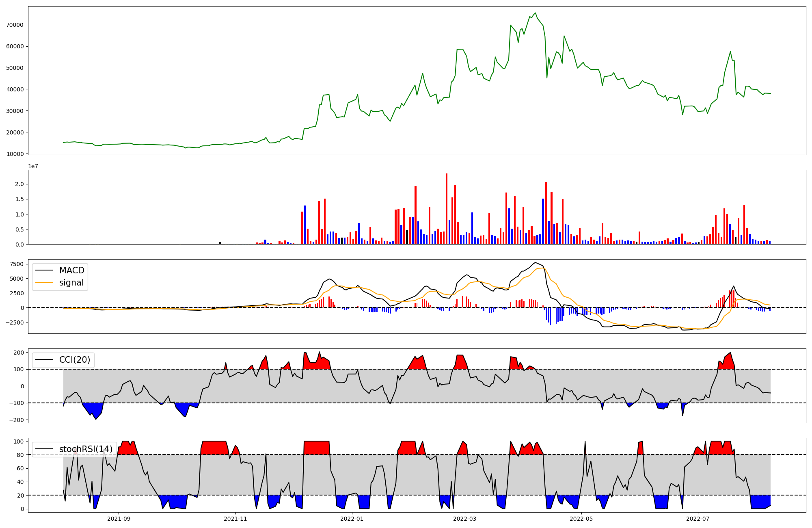Image resolution: width=812 pixels, height=528 pixels.
Task: Select the 2022-07 date tick label
Action: point(698,519)
